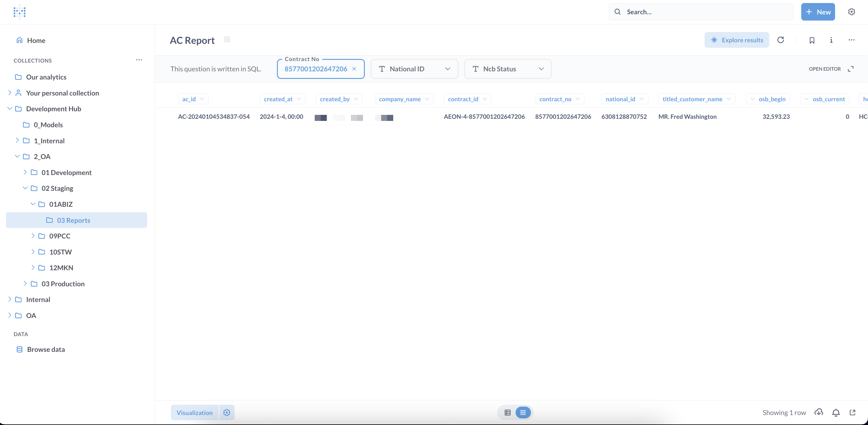Click the New button
The image size is (868, 425).
pos(818,12)
